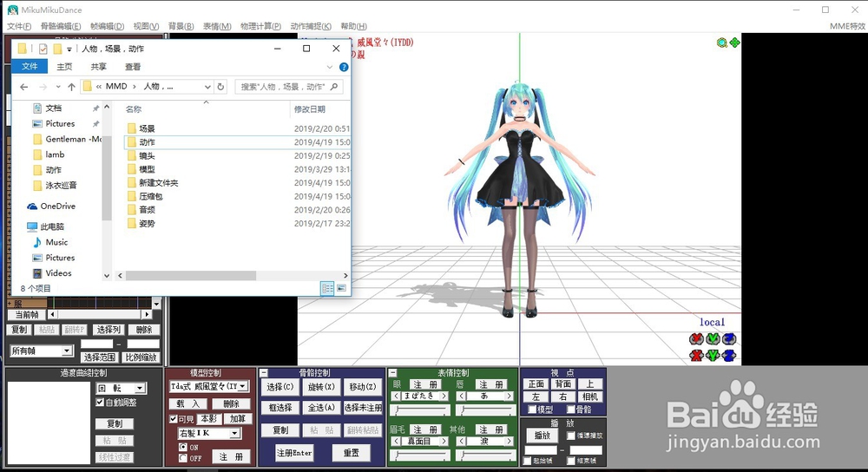
Task: Select the 模型 folder in the file list
Action: (147, 169)
